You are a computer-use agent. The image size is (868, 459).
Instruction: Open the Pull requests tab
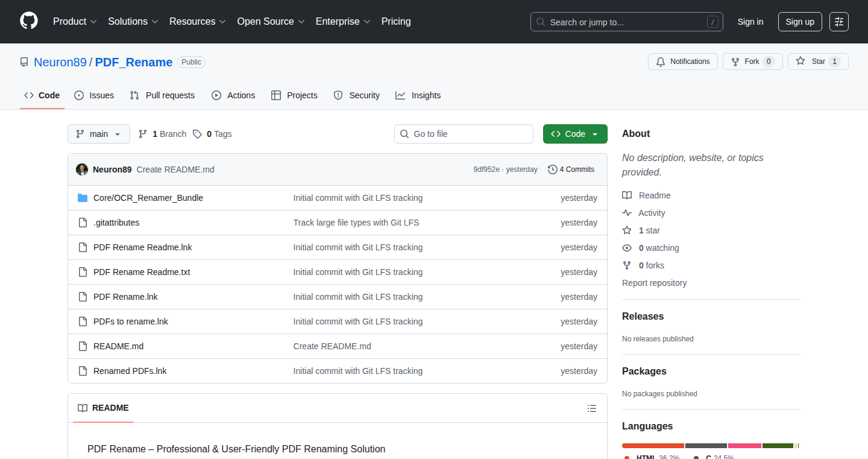click(x=162, y=95)
